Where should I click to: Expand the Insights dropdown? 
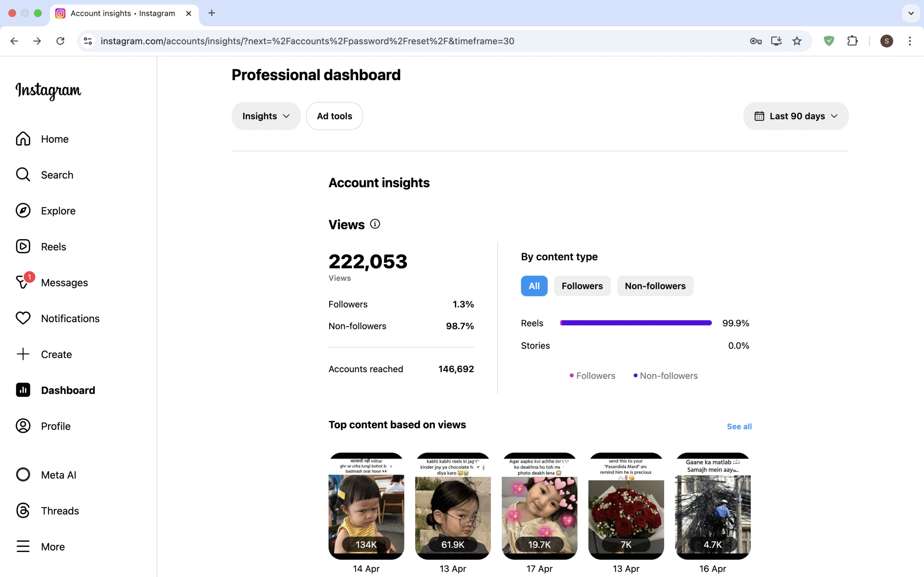pos(266,116)
